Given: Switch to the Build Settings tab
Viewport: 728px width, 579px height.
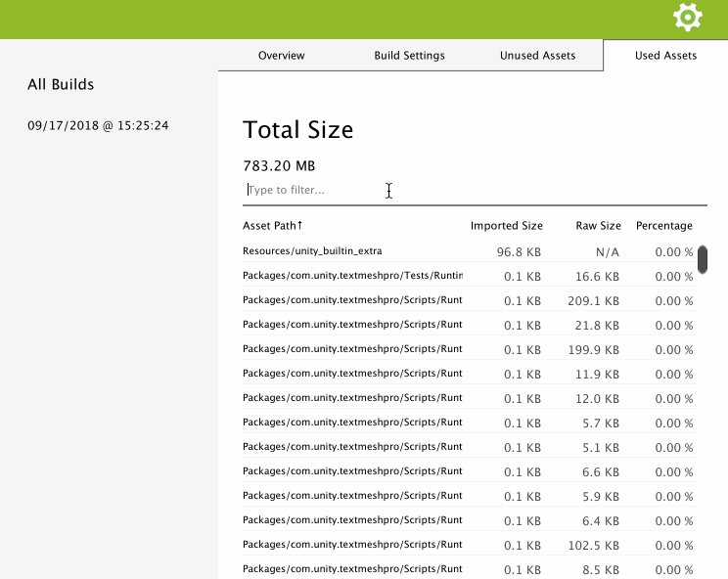Looking at the screenshot, I should [x=409, y=56].
